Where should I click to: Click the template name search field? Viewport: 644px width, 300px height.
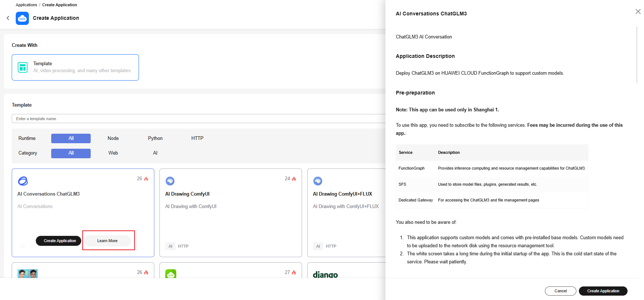(199, 119)
